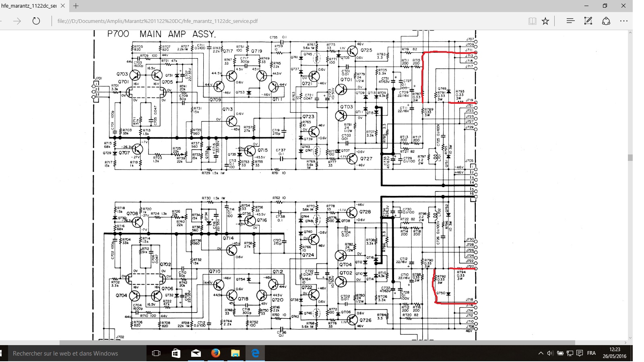Click transistor label Q728 in lower schematic
Image resolution: width=644 pixels, height=362 pixels.
365,212
